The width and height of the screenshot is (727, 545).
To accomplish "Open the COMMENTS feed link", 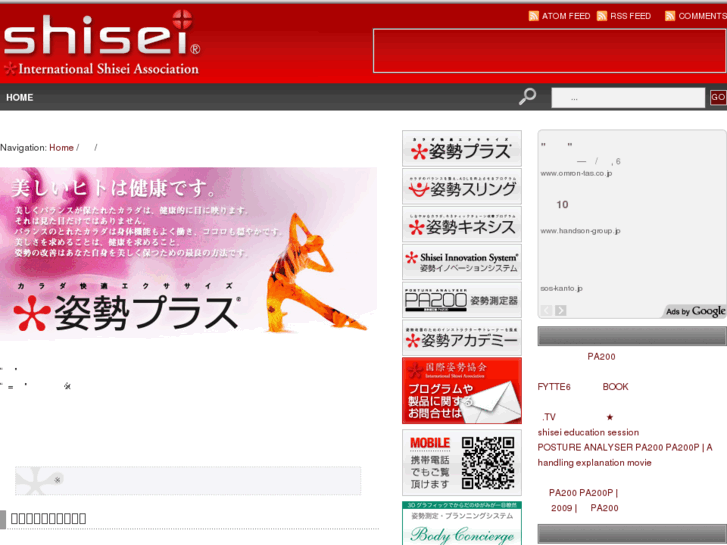I will tap(702, 16).
